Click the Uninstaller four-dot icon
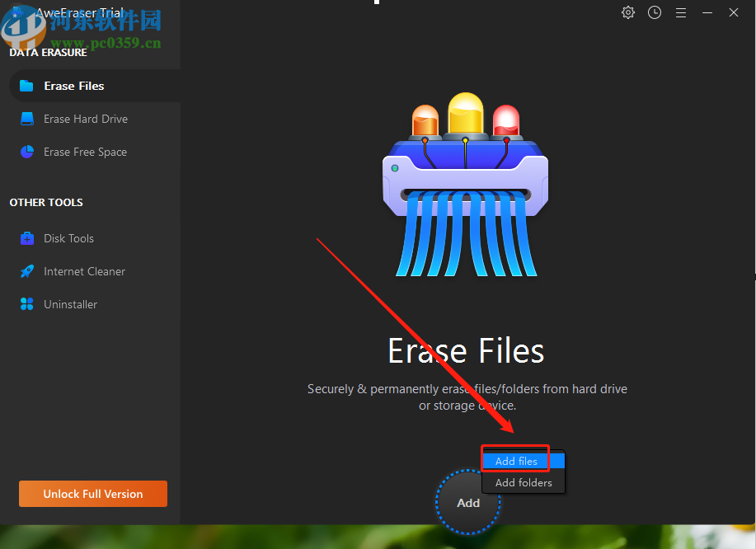 [x=27, y=304]
